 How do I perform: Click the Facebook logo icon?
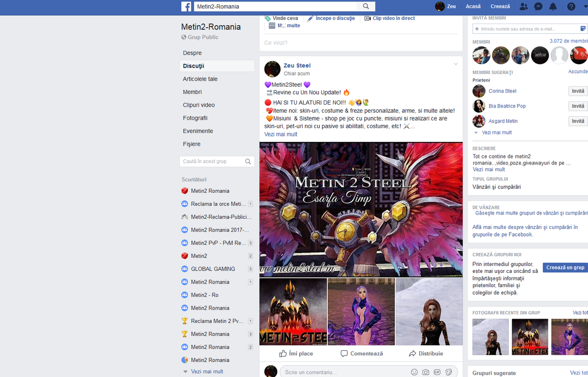click(x=187, y=7)
